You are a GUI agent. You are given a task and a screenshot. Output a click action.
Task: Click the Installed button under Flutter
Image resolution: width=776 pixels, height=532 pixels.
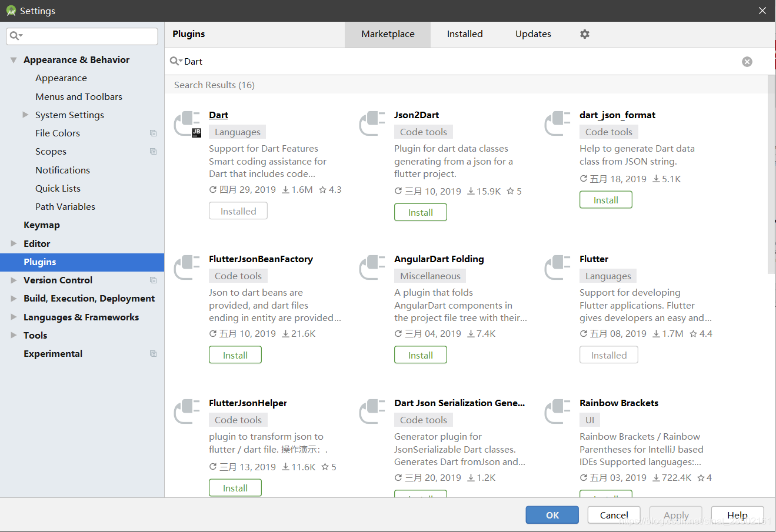(609, 355)
